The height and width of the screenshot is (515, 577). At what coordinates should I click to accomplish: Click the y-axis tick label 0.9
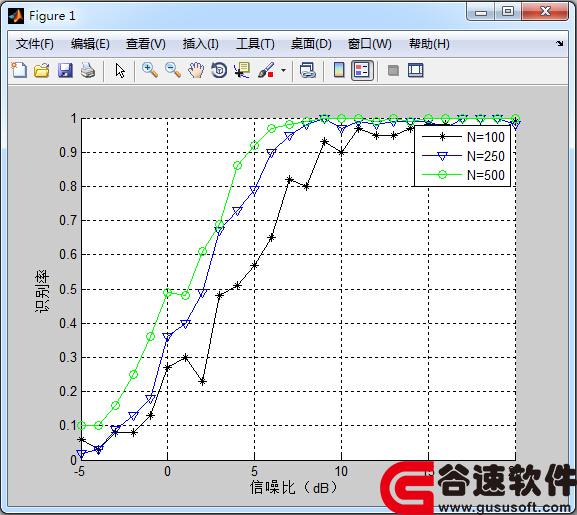coord(68,152)
